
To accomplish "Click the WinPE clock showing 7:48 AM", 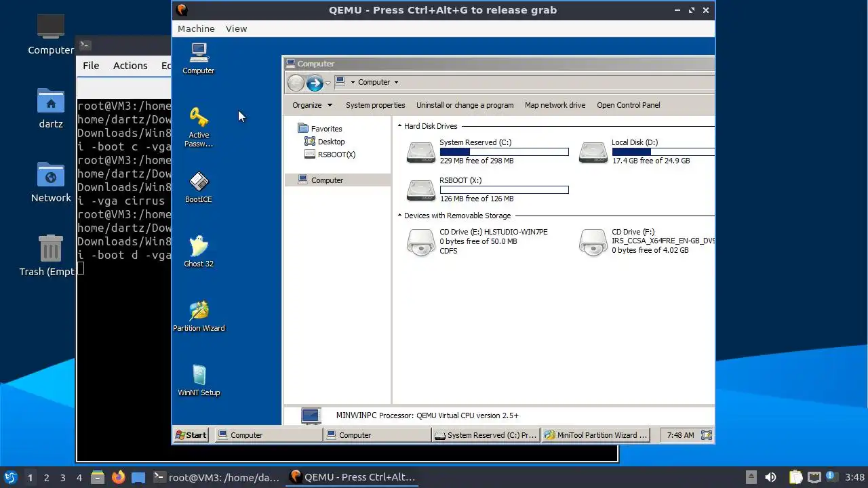I will (680, 435).
